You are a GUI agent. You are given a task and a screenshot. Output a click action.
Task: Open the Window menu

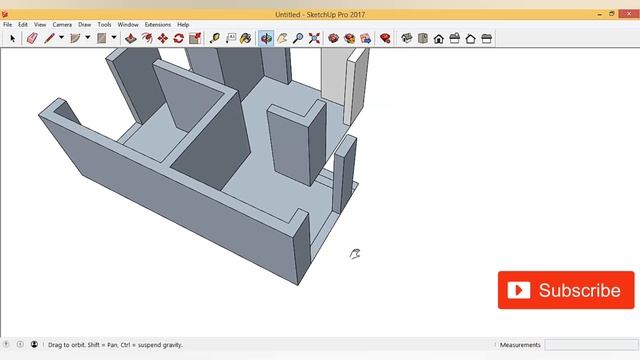(128, 24)
